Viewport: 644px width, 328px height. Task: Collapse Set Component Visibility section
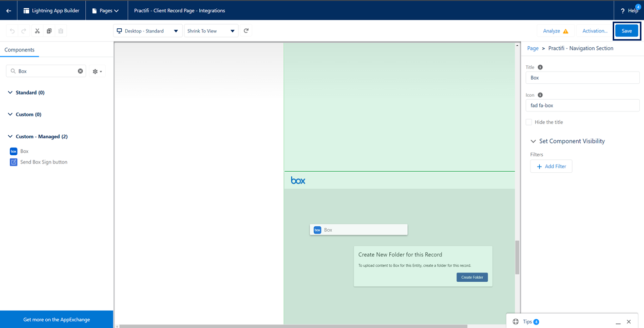click(533, 141)
